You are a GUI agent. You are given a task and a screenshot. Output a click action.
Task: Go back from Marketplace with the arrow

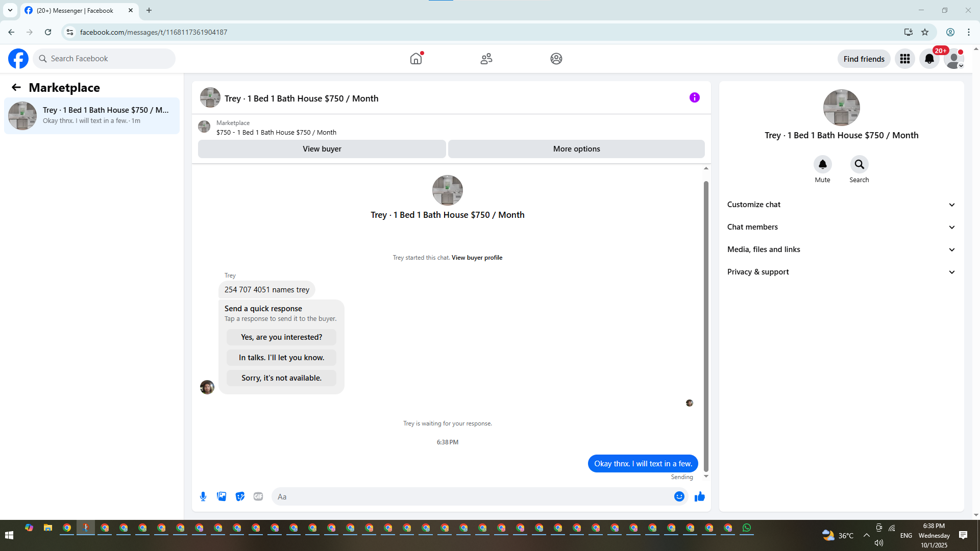(16, 88)
